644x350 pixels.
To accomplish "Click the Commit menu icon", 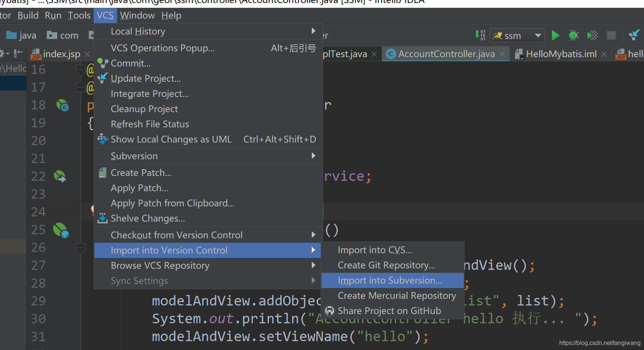I will [x=103, y=63].
